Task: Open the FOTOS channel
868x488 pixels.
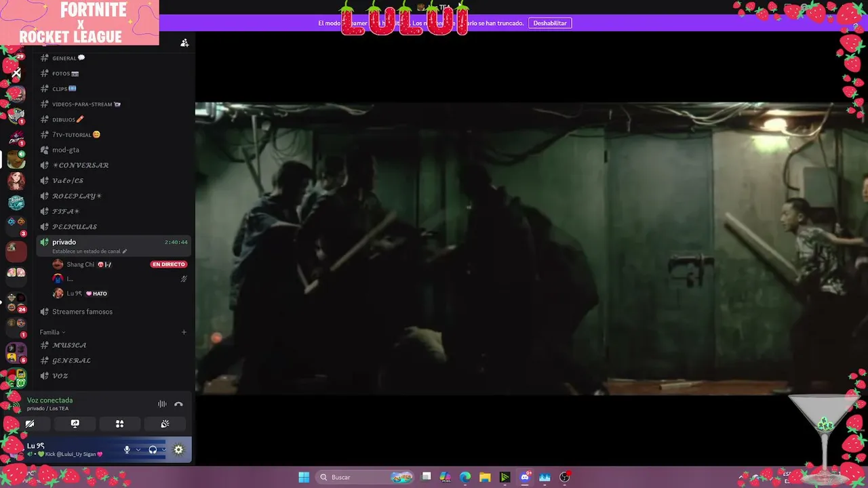Action: [x=113, y=73]
